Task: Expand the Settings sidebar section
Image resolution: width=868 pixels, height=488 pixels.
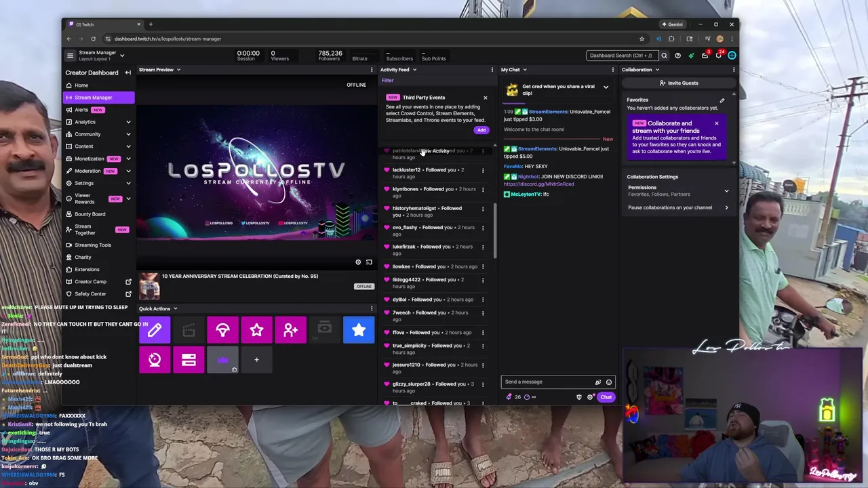Action: click(x=128, y=183)
